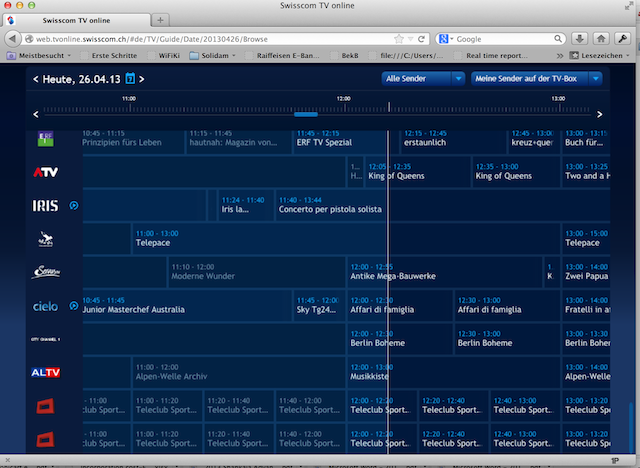Screen dimensions: 640x468
Task: Open the 'Erste Schritte' bookmark
Action: coord(113,58)
